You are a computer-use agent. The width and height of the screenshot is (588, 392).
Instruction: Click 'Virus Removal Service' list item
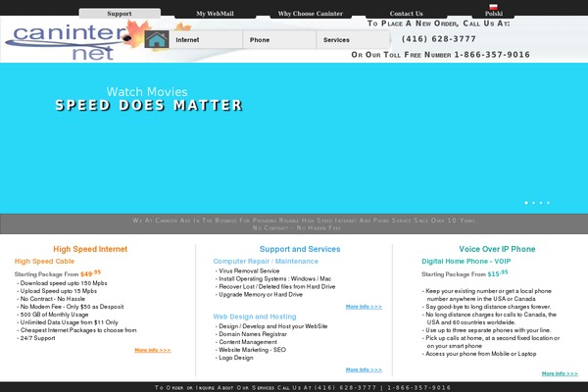(x=248, y=270)
